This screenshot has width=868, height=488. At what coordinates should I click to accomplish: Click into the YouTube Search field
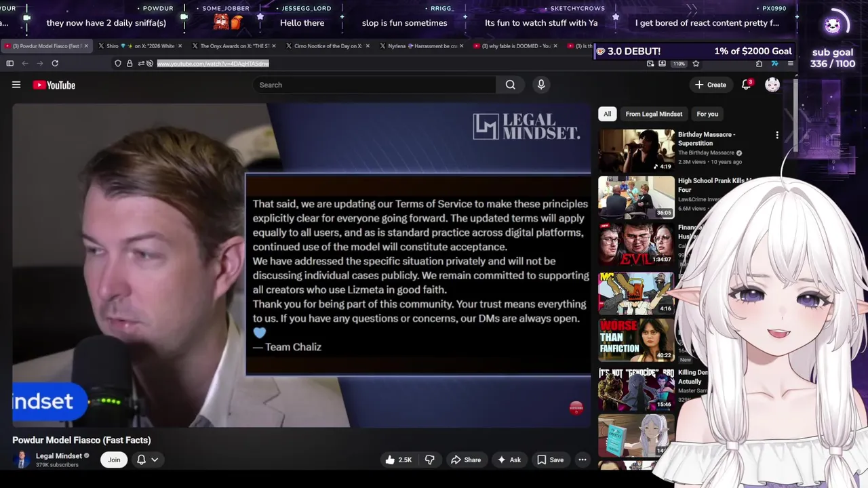[x=374, y=85]
